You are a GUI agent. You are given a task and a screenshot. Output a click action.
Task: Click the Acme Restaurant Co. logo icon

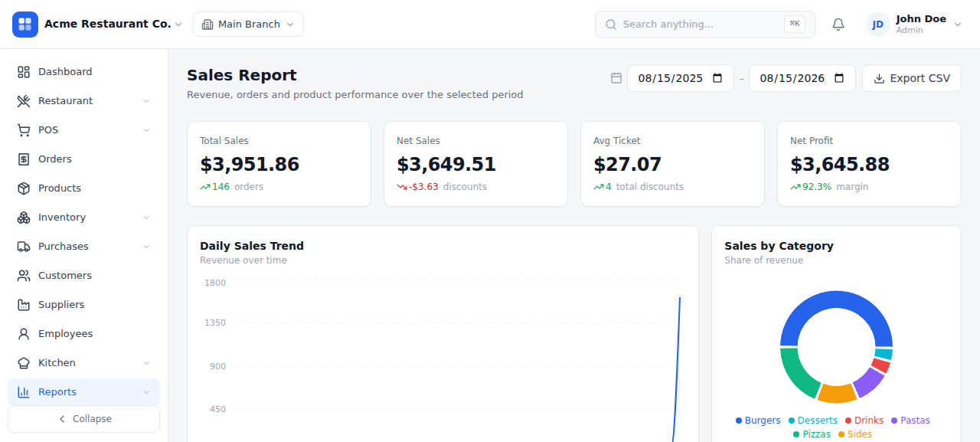25,25
